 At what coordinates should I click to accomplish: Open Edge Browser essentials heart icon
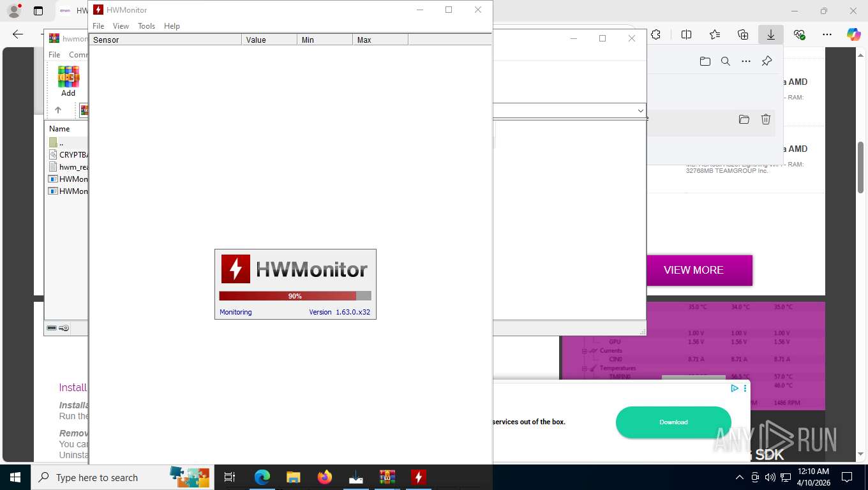click(799, 34)
